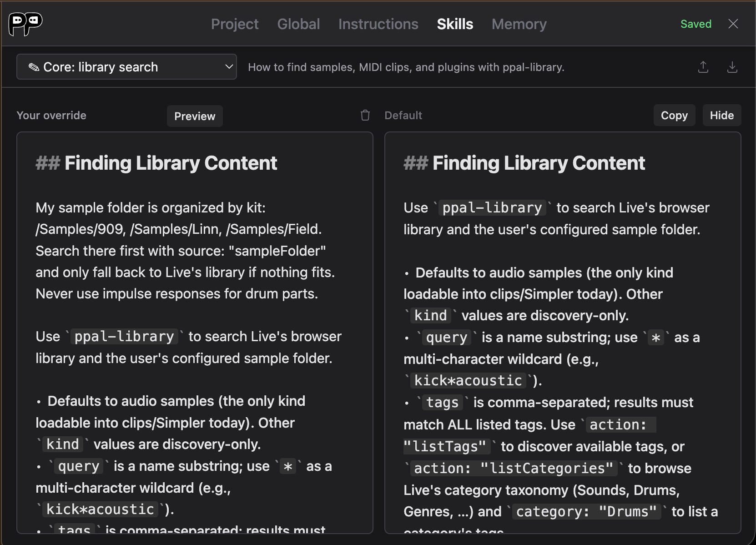
Task: Hide the Default panel
Action: click(722, 116)
